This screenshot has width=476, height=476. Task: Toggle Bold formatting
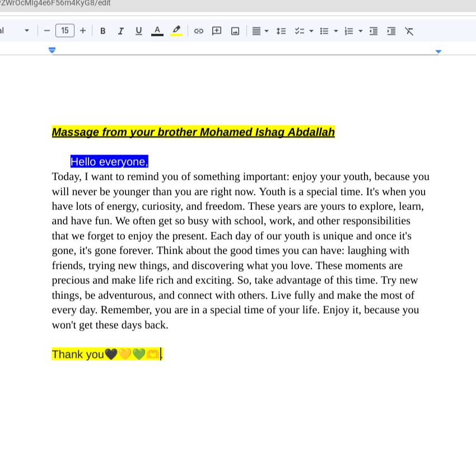(x=103, y=31)
